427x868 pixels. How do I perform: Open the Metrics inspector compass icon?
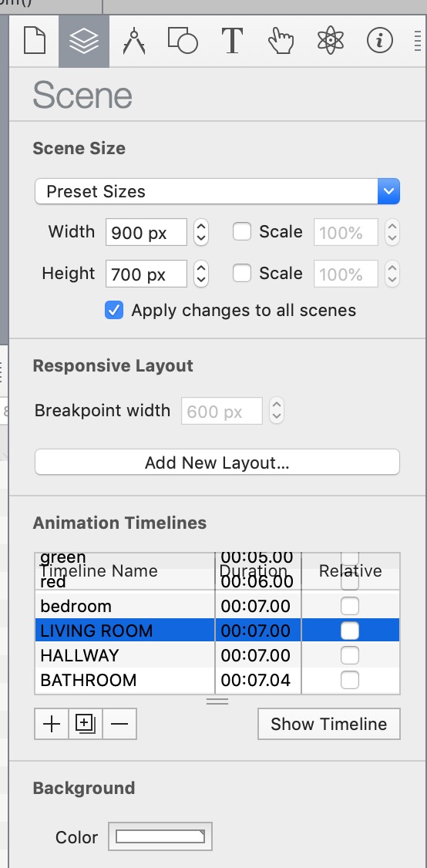[x=133, y=42]
